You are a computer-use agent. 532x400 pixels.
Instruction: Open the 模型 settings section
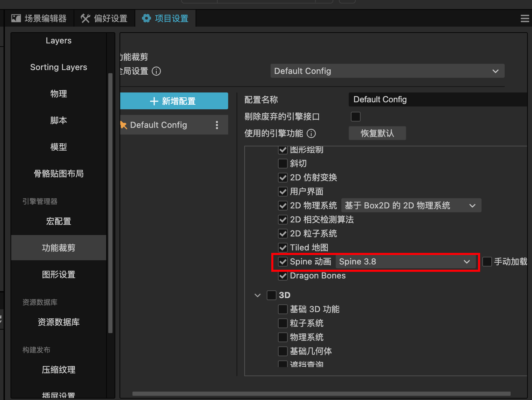coord(59,147)
